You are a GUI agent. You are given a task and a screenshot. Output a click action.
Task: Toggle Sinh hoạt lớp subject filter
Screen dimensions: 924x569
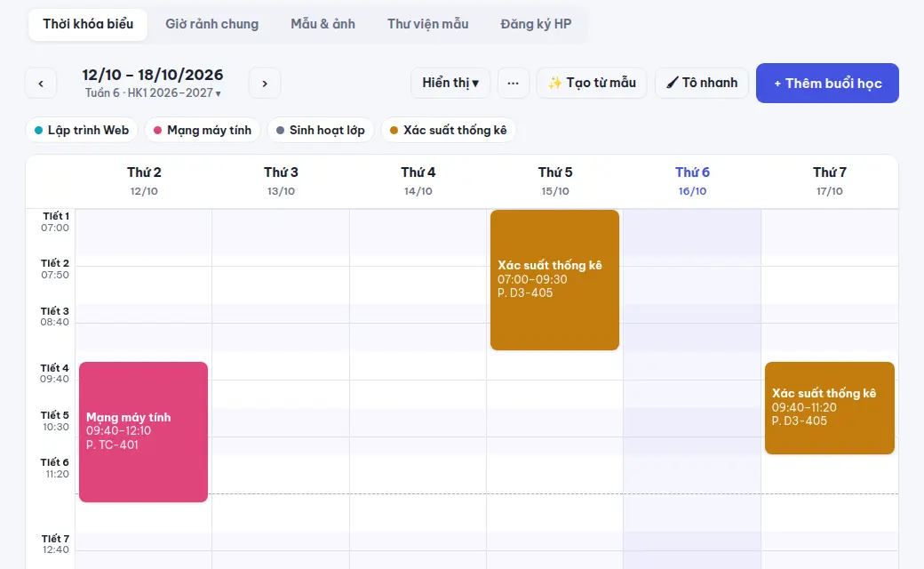click(x=321, y=131)
